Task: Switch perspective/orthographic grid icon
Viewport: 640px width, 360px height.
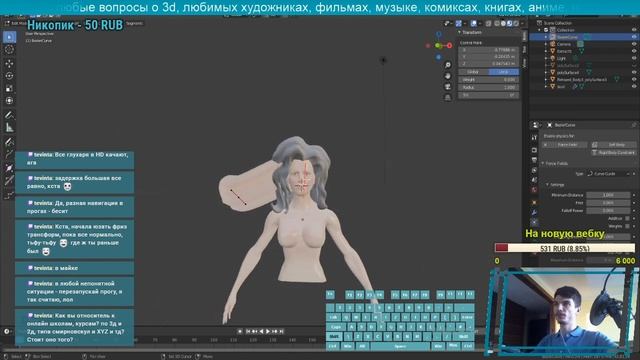Action: pos(448,97)
